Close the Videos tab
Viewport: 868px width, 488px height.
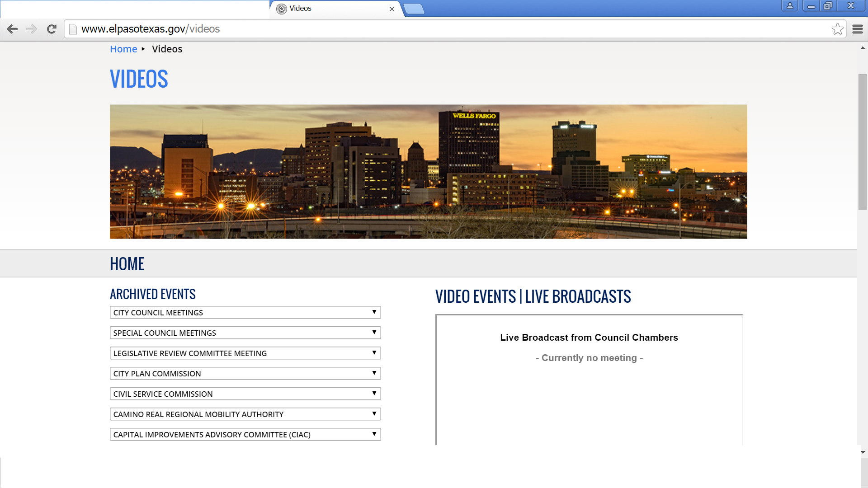(x=392, y=9)
